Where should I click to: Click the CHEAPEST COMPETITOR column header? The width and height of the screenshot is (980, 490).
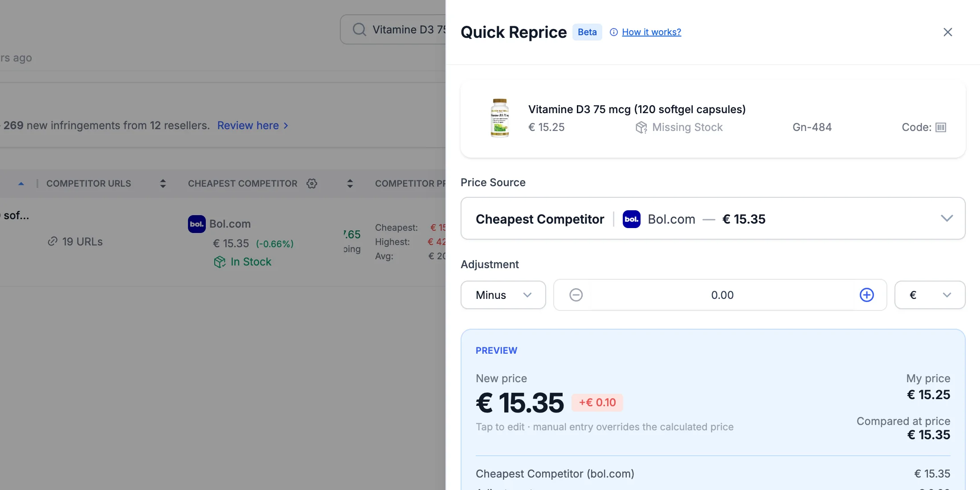click(x=242, y=184)
